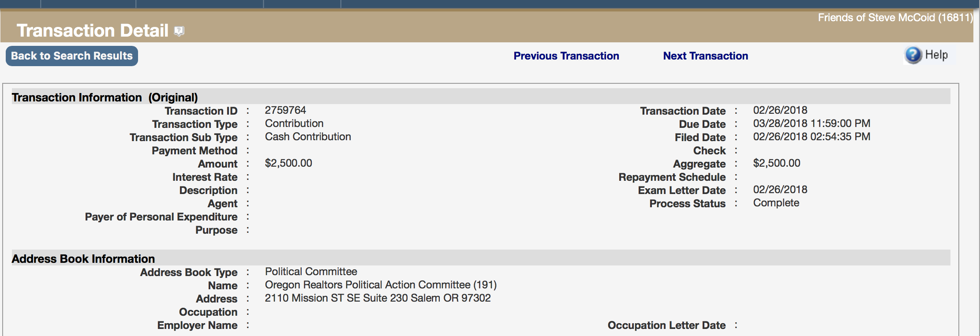Open the Next Transaction link
Image resolution: width=980 pixels, height=336 pixels.
coord(706,56)
